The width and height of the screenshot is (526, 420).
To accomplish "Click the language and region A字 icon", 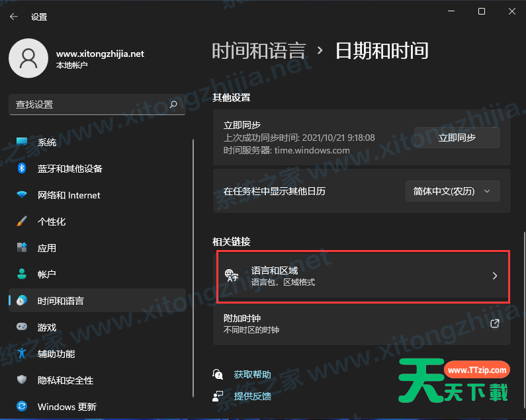I will pos(232,275).
